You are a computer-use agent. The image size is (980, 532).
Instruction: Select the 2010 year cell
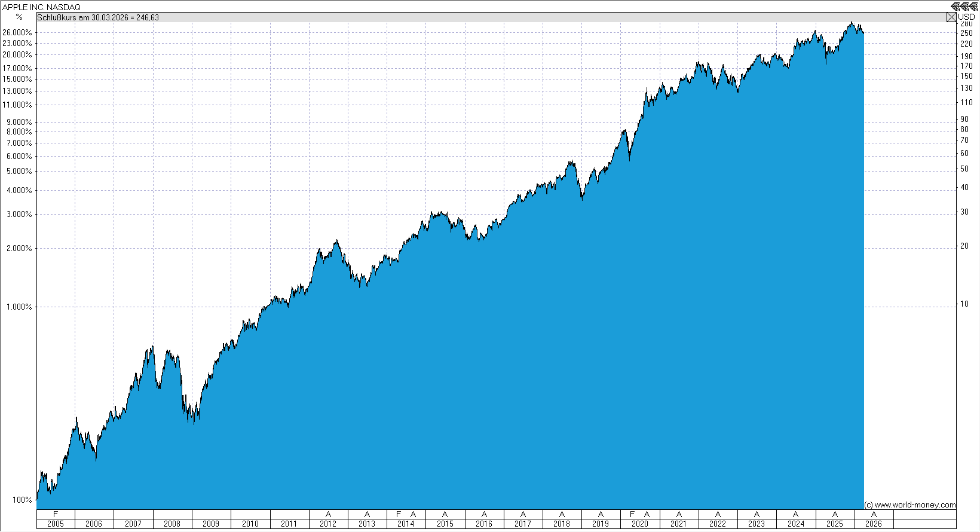pos(250,524)
